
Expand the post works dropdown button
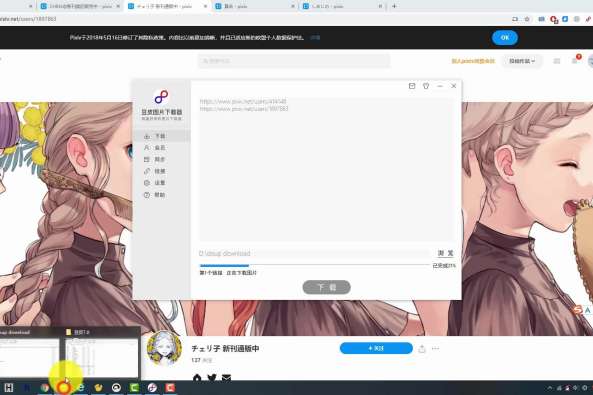[x=522, y=61]
